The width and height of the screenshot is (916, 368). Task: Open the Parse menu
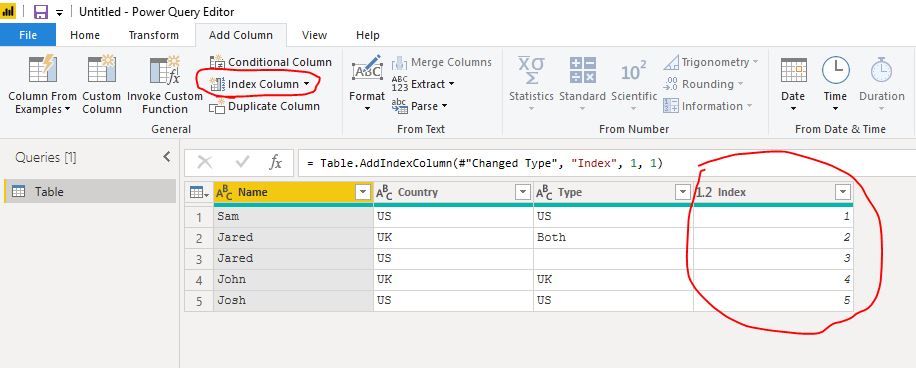point(419,106)
